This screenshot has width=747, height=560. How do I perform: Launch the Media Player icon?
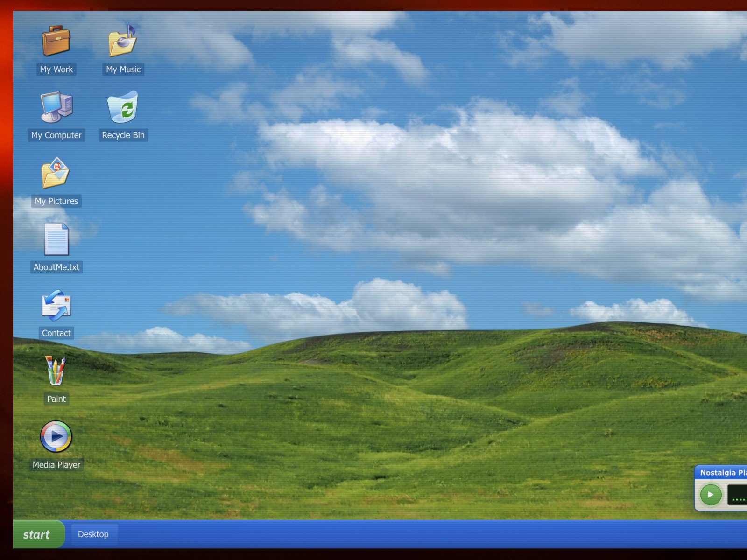click(x=56, y=437)
